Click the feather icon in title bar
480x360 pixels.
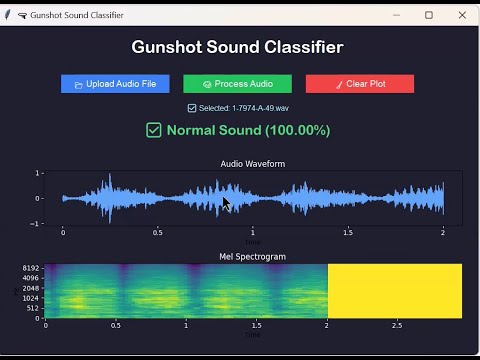coord(7,15)
